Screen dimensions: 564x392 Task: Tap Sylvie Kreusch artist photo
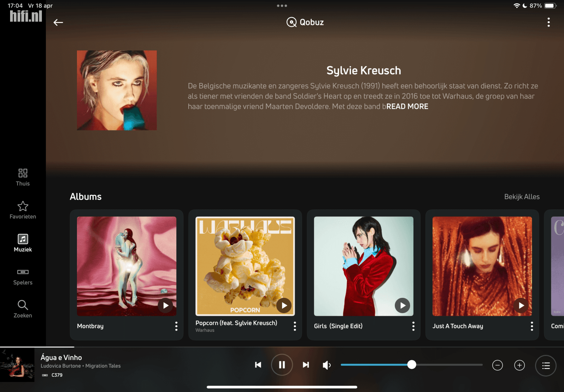click(117, 90)
